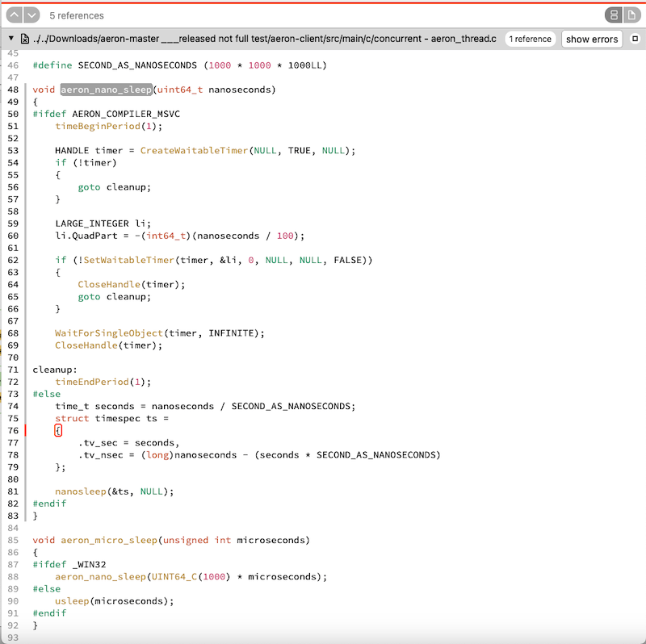This screenshot has height=644, width=646.
Task: Click the CreateWaitableTimer call
Action: 194,151
